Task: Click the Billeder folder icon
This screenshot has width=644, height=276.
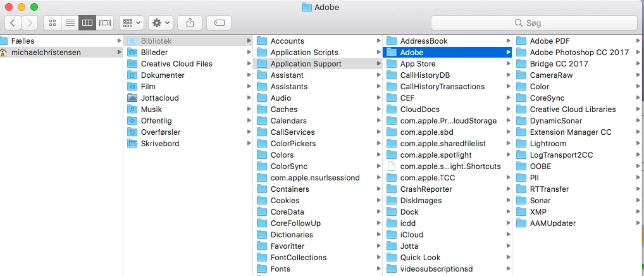Action: click(132, 52)
